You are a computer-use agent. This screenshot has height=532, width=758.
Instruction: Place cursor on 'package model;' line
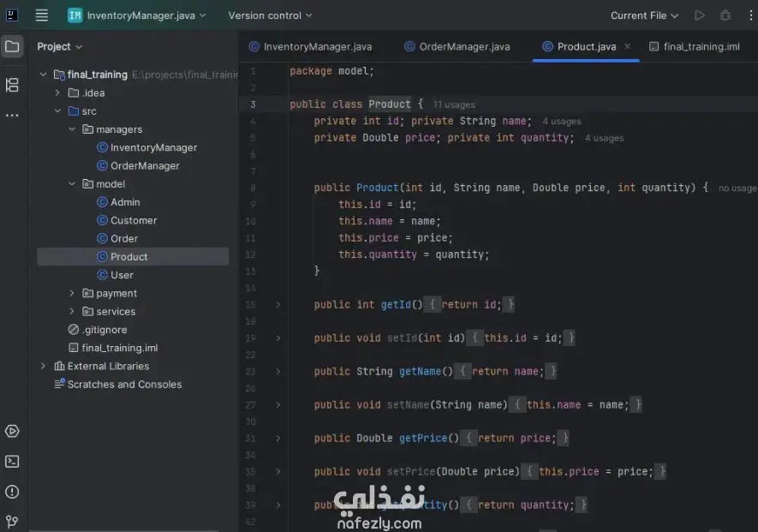(331, 71)
